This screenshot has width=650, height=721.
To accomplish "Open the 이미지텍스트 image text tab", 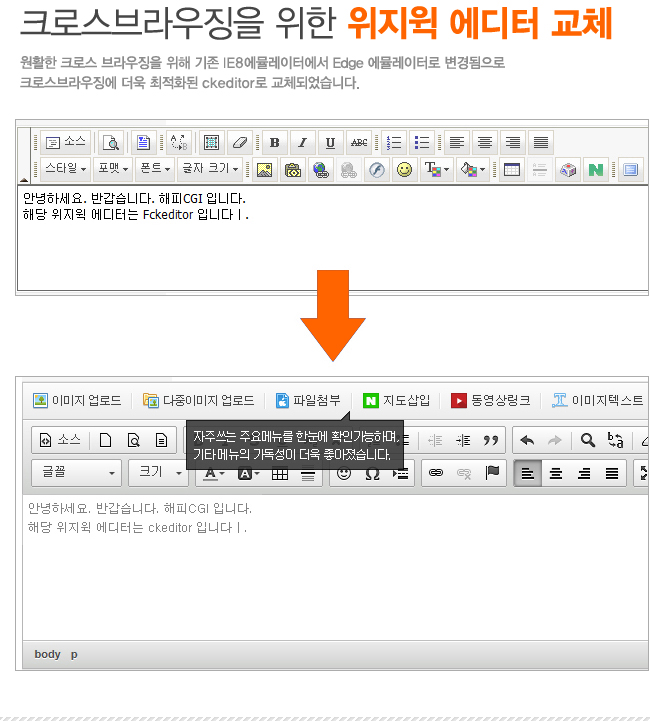I will tap(597, 400).
